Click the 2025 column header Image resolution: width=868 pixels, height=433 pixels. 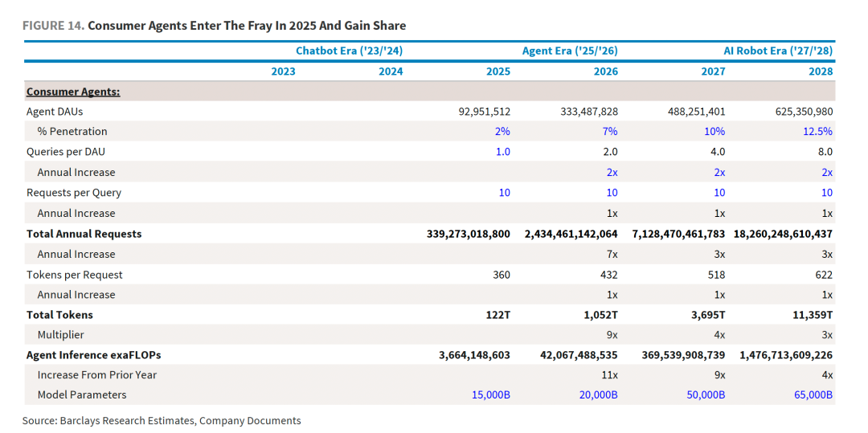click(498, 71)
